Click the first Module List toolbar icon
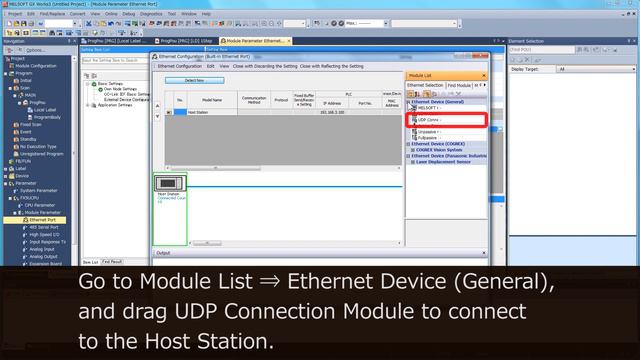 (411, 94)
